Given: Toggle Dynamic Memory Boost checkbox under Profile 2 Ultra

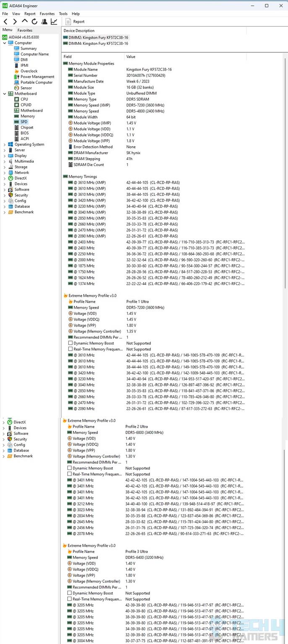Looking at the screenshot, I should [70, 468].
